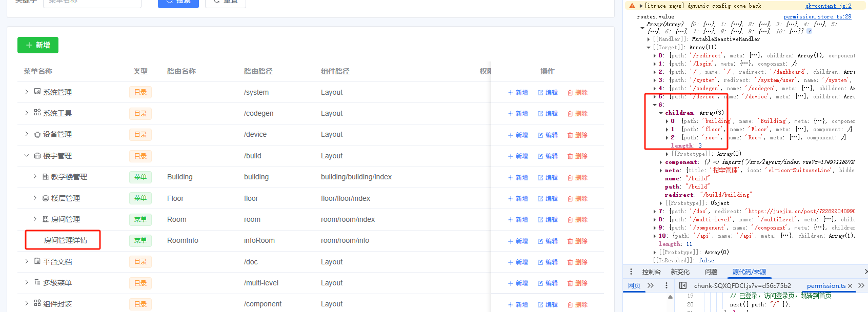Click the warning triangle icon in console
This screenshot has height=312, width=868.
[632, 6]
